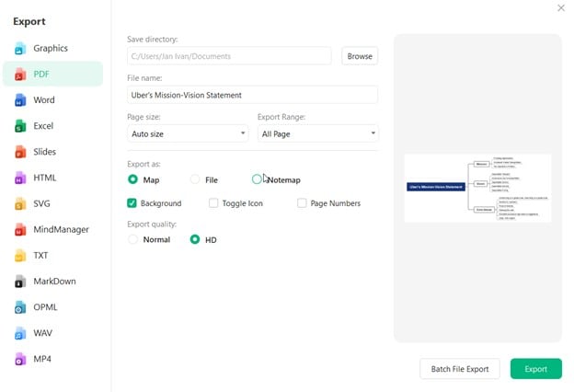
Task: Click the TXT label in sidebar
Action: pos(40,256)
